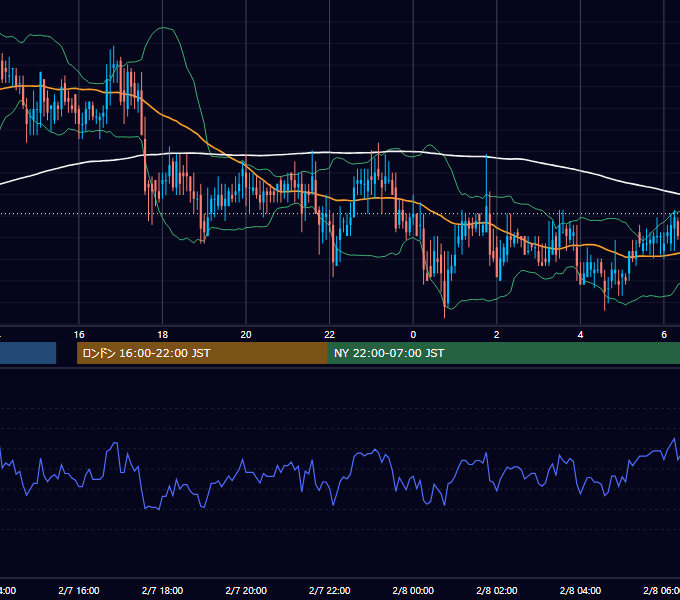The height and width of the screenshot is (600, 680).
Task: Click the 2/8 02:00 time label
Action: click(497, 590)
